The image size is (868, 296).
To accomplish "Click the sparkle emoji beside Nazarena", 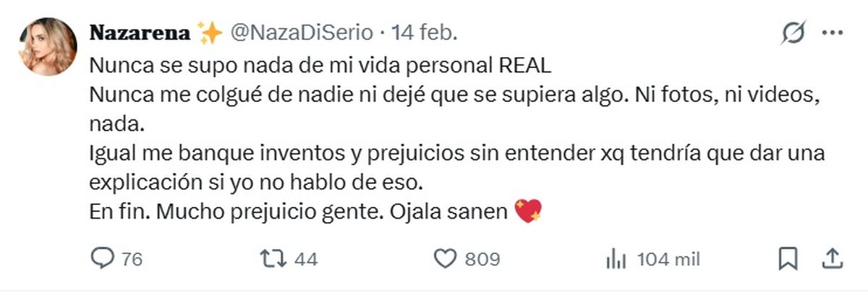I will click(x=209, y=33).
